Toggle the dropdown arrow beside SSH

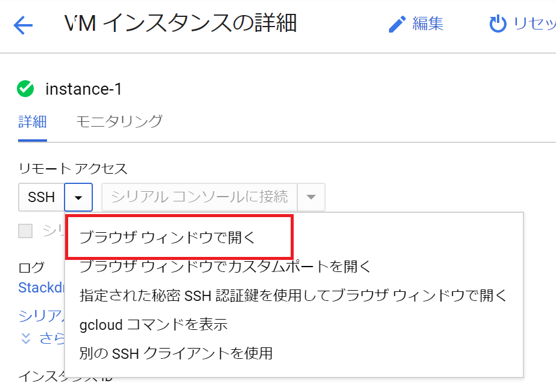tap(79, 197)
